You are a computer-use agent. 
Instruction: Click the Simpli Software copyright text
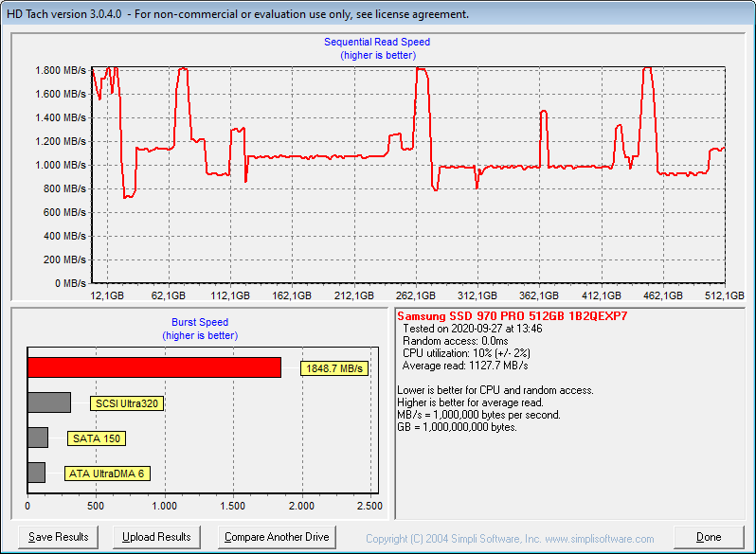[x=510, y=539]
